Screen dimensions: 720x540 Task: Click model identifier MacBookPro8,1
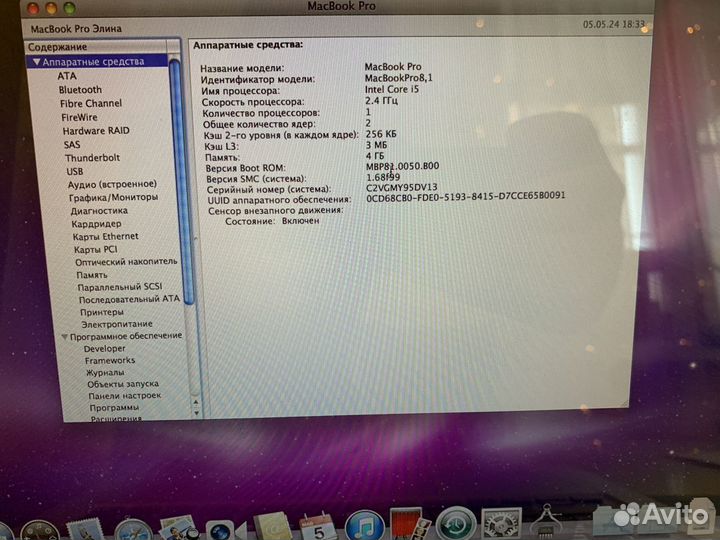399,78
